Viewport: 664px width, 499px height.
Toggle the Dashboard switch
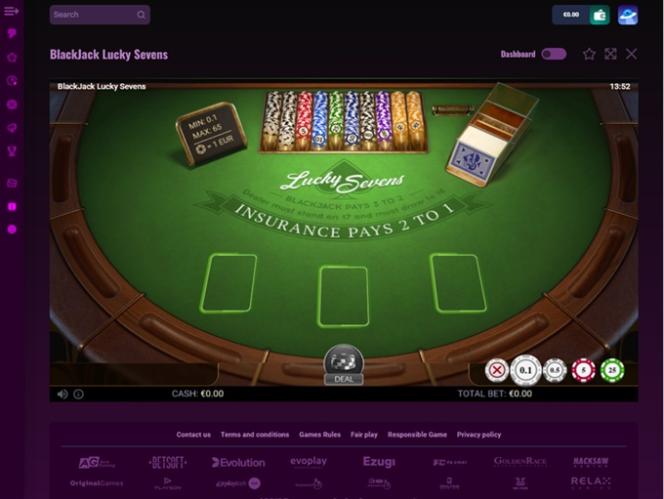[554, 54]
